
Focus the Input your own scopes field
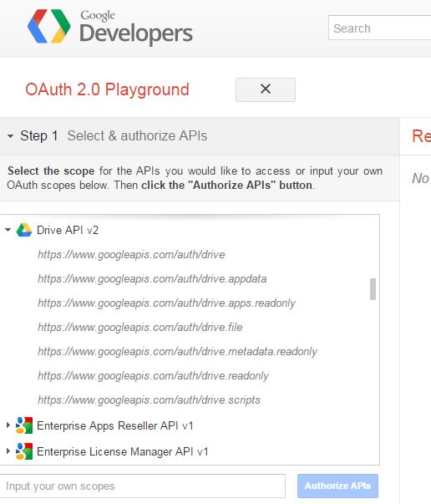[x=142, y=486]
